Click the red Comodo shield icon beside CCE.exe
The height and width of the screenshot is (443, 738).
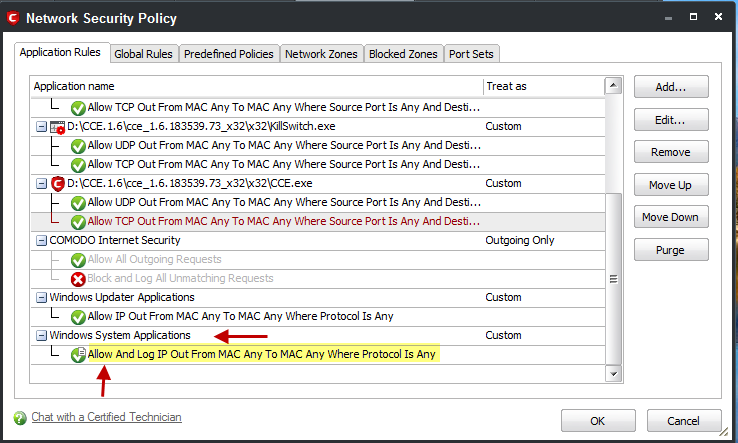click(x=57, y=184)
